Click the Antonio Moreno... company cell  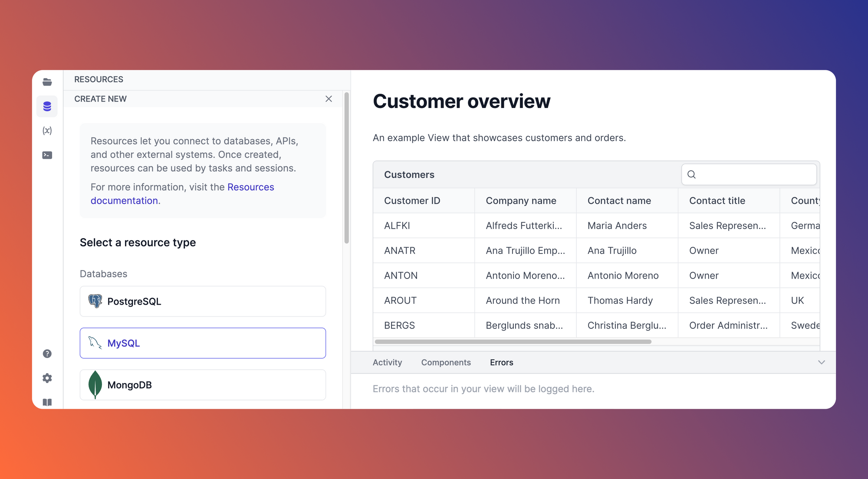[526, 276]
